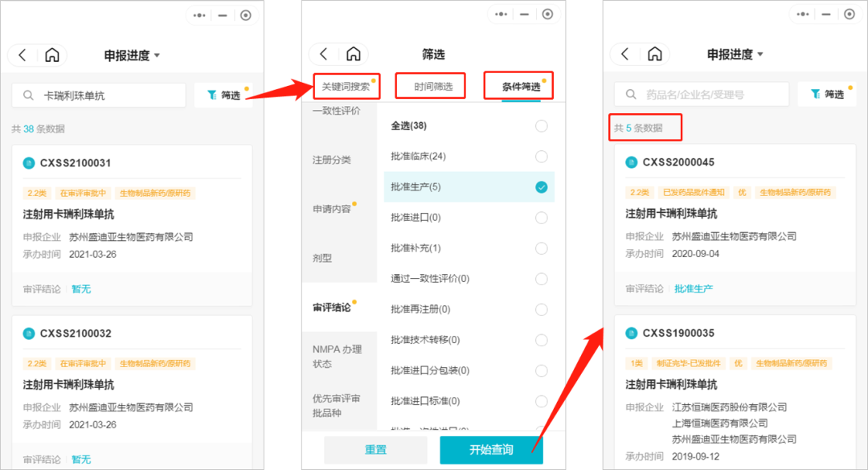Select 全选(38) radio option
The height and width of the screenshot is (470, 868).
[x=542, y=125]
